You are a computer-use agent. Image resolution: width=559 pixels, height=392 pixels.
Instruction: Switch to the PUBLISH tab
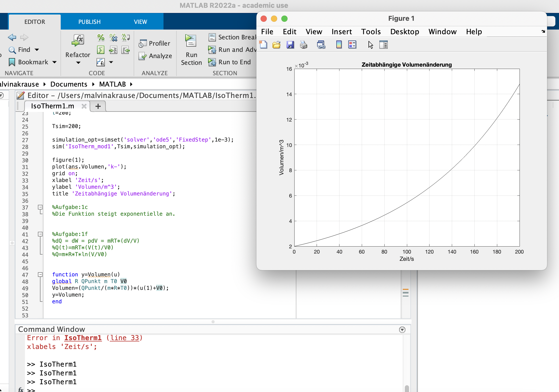tap(89, 22)
